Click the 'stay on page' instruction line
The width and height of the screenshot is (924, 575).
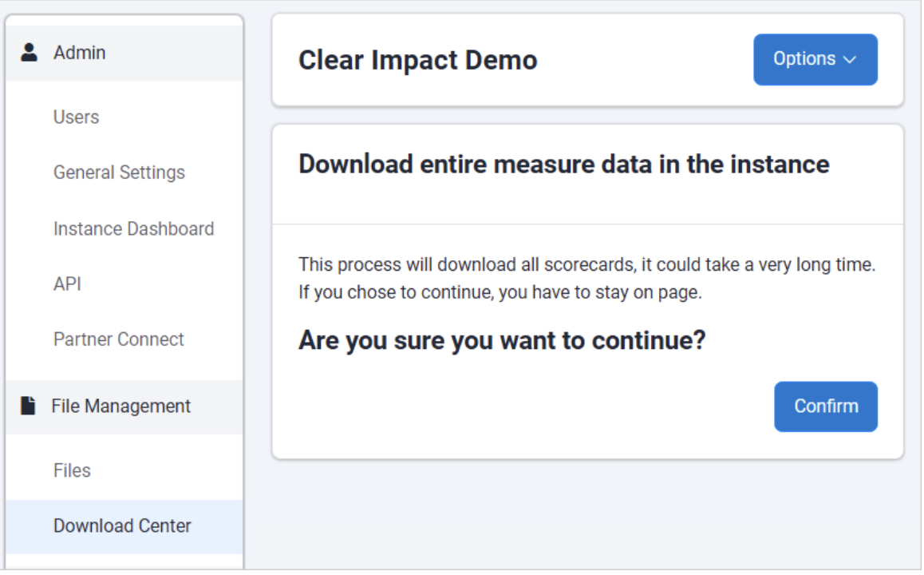click(x=500, y=292)
